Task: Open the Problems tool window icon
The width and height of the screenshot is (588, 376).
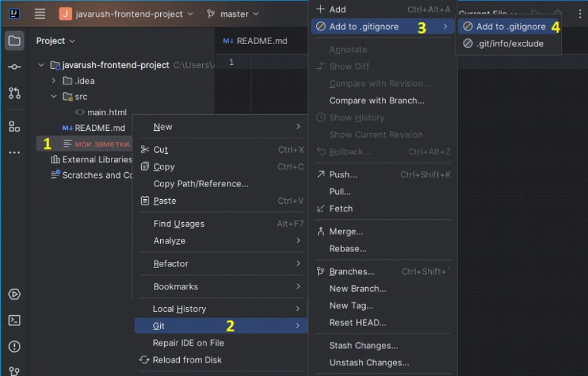Action: pos(14,346)
